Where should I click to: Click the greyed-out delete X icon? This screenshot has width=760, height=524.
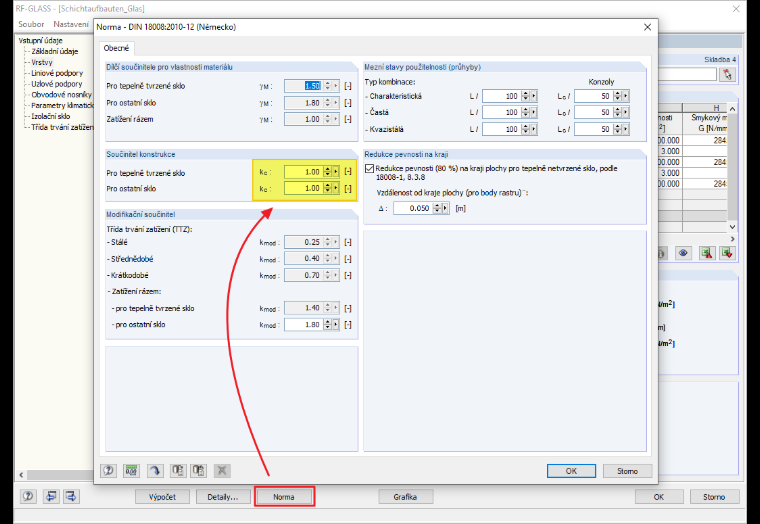(x=222, y=470)
